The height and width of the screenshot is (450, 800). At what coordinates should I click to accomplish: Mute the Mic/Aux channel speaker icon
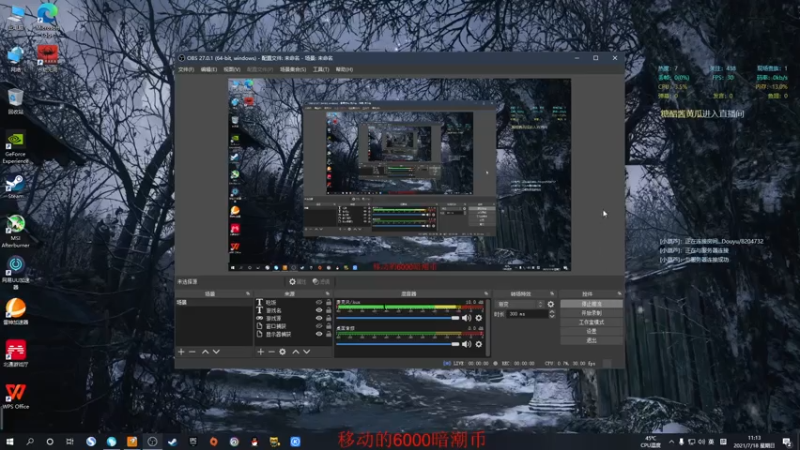(466, 318)
